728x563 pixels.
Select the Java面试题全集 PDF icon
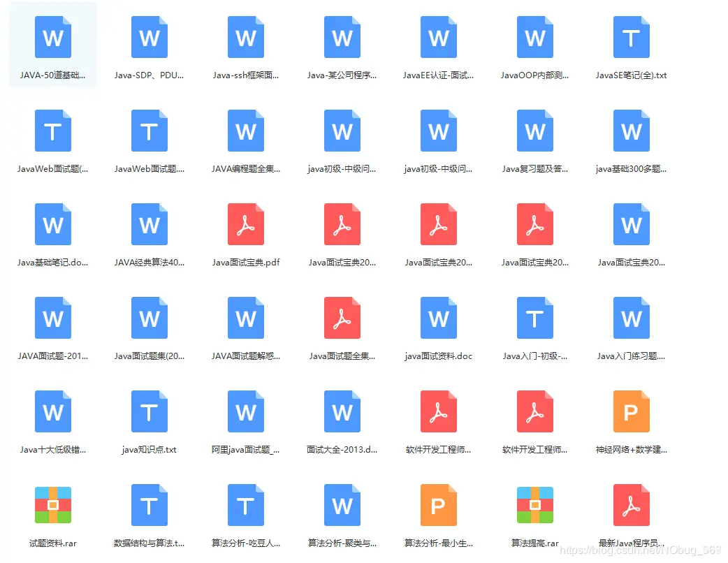(x=342, y=318)
